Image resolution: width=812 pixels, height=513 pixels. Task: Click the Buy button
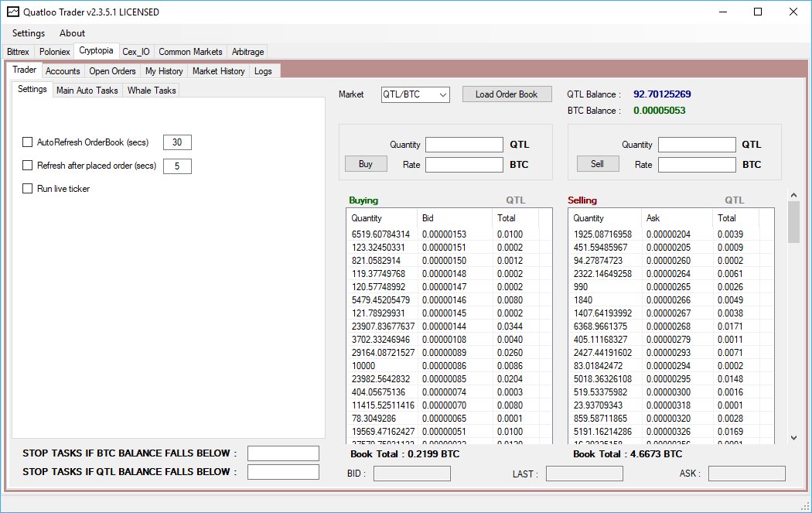tap(366, 164)
